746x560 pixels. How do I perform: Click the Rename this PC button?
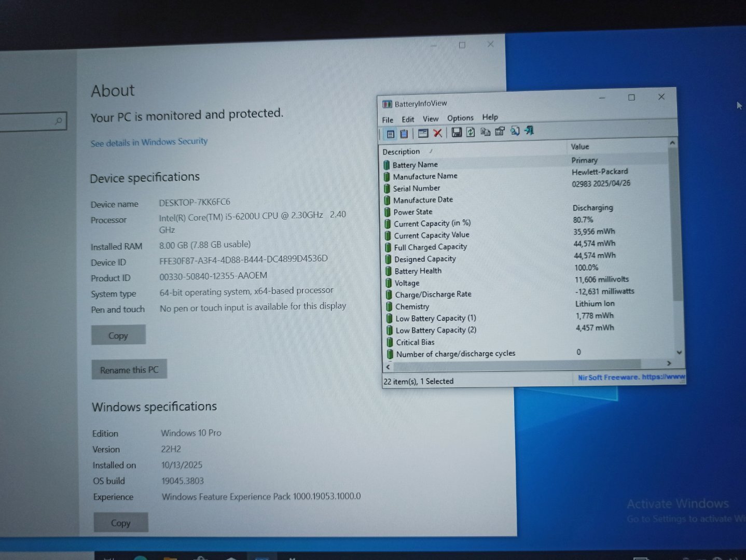[129, 370]
